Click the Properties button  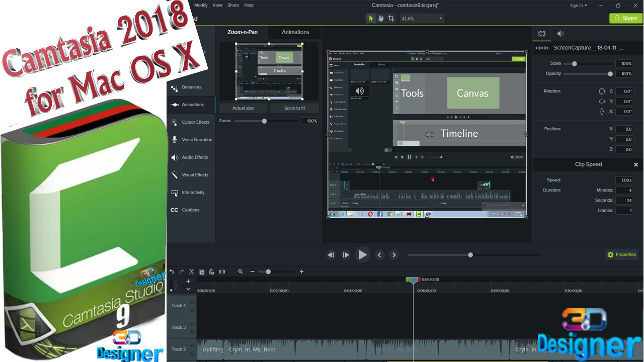tap(622, 254)
